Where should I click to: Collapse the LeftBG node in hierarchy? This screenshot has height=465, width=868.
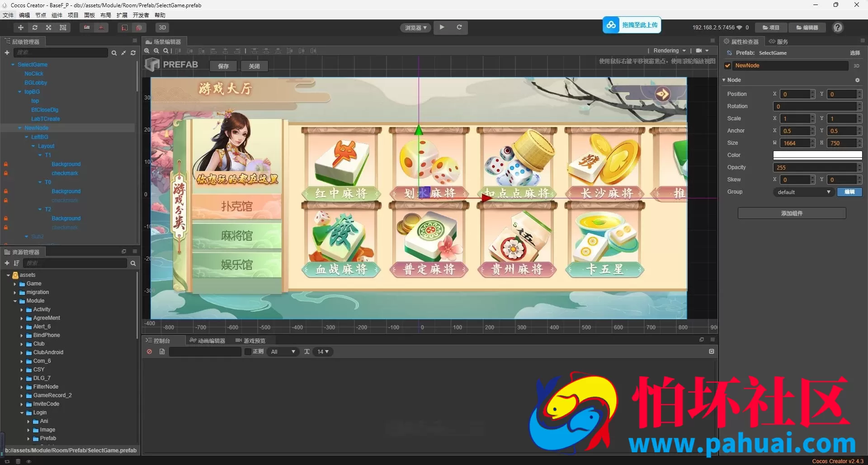tap(27, 137)
